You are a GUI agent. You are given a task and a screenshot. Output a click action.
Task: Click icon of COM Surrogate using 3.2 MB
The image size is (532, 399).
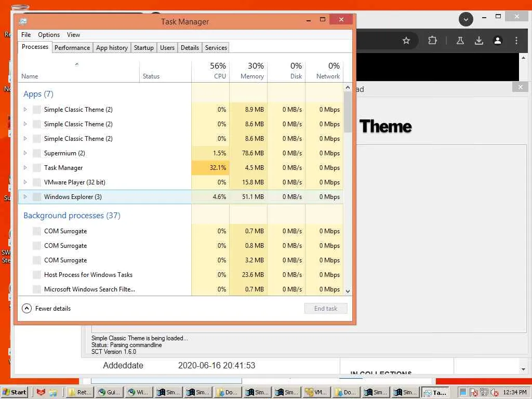[37, 260]
